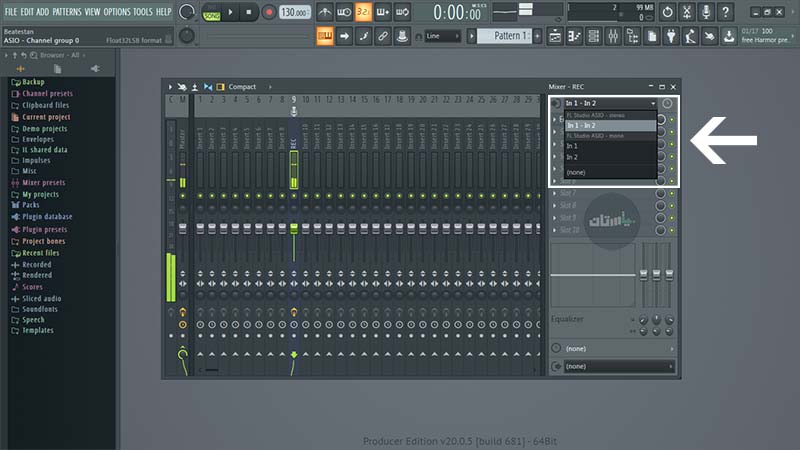Click the Stop button
The image size is (800, 450).
click(x=248, y=12)
